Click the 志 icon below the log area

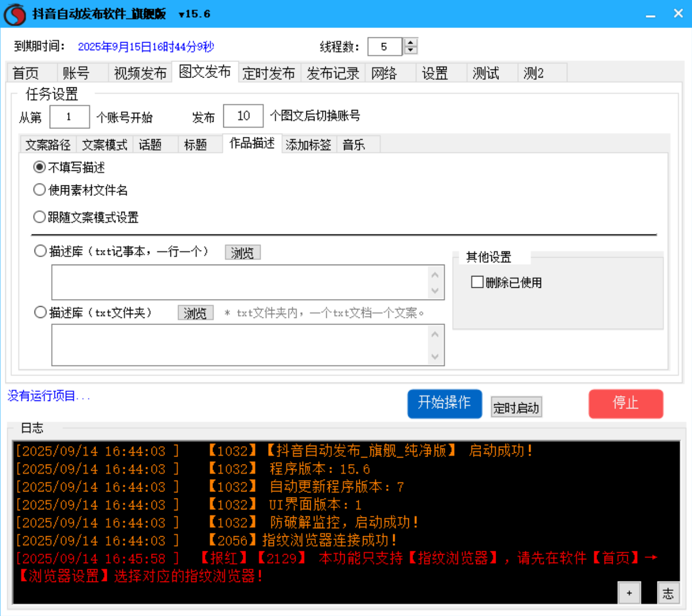pyautogui.click(x=668, y=593)
